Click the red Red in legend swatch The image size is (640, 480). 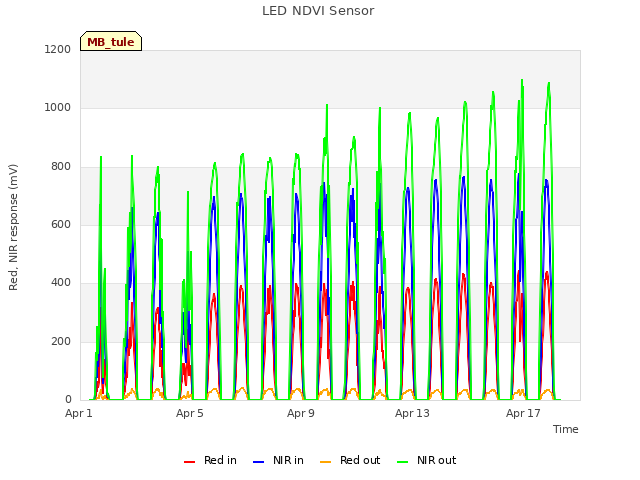pos(189,462)
